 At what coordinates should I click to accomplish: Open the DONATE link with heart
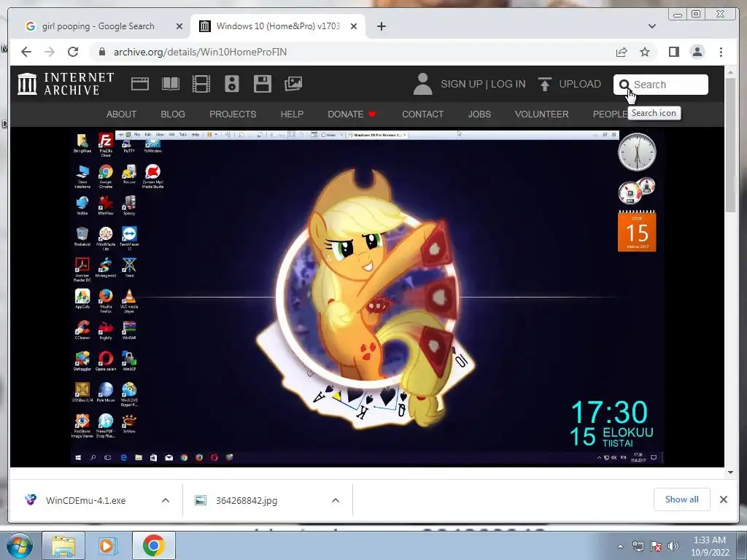[x=352, y=114]
